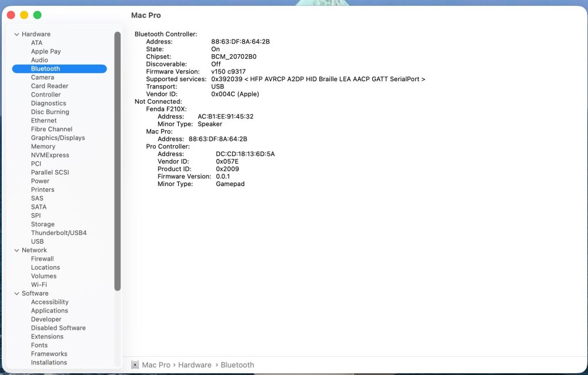Click the Fenda F210X device name
Viewport: 588px width, 375px height.
[166, 109]
